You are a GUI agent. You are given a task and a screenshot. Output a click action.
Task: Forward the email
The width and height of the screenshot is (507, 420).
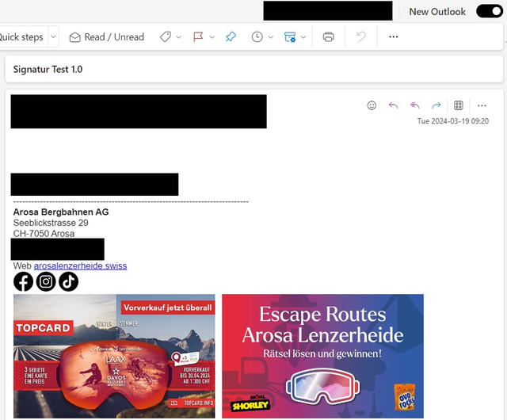pyautogui.click(x=436, y=105)
